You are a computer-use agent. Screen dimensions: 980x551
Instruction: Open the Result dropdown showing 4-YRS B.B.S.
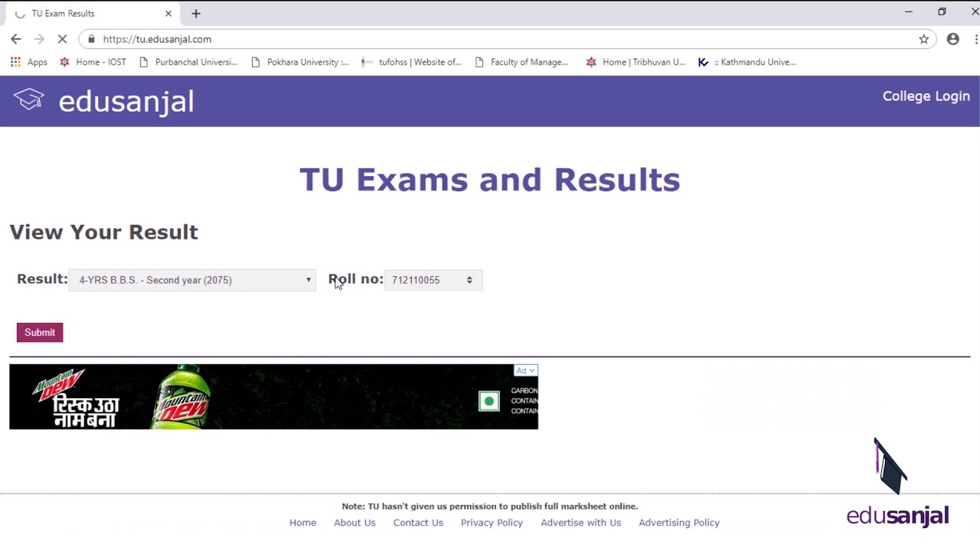pyautogui.click(x=192, y=280)
